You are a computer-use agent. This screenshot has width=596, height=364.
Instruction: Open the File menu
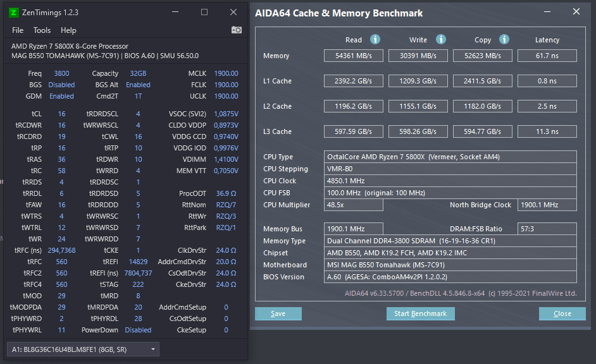click(18, 30)
